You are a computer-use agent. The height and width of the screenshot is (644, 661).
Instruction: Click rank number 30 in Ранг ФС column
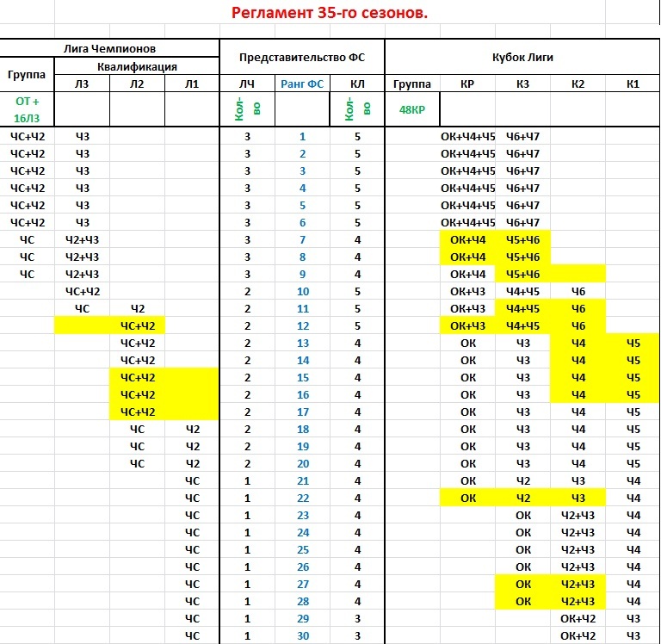click(302, 635)
